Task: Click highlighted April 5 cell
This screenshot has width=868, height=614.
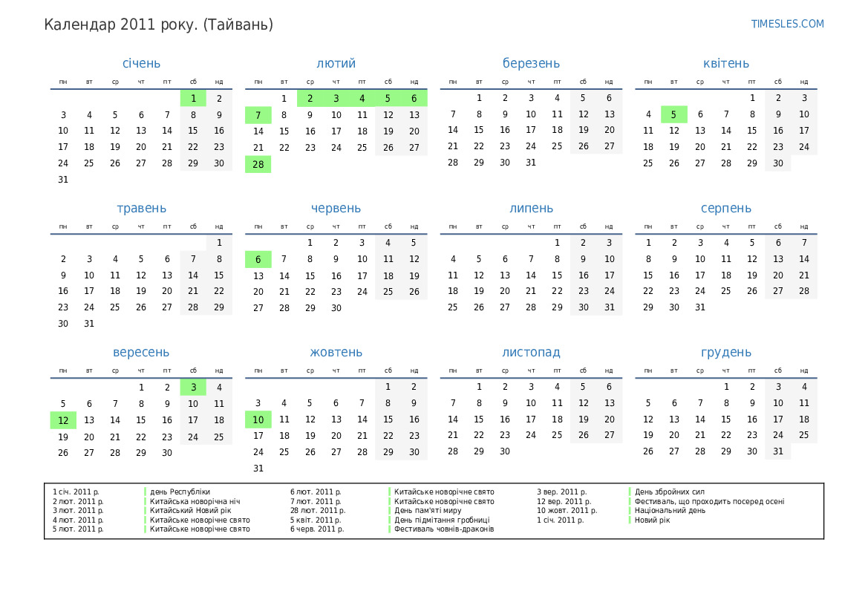Action: (673, 114)
